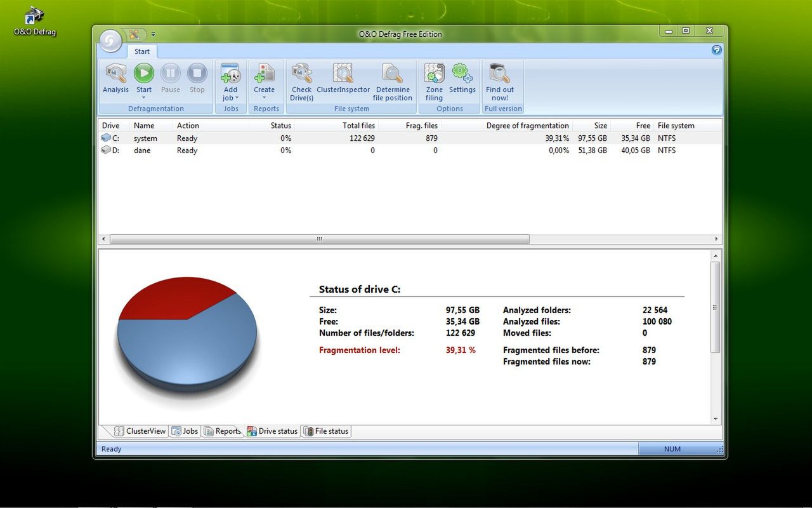Click the 51,38 GB size cell
The width and height of the screenshot is (812, 508).
[593, 150]
